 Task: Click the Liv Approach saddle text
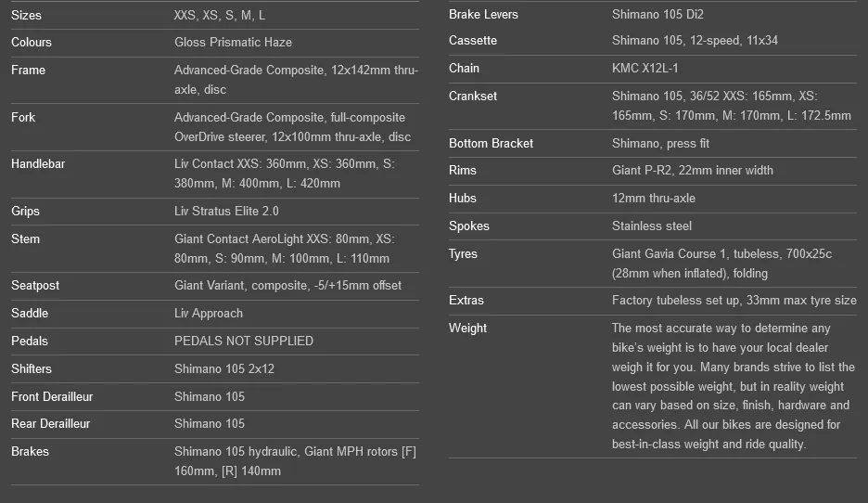(x=209, y=314)
